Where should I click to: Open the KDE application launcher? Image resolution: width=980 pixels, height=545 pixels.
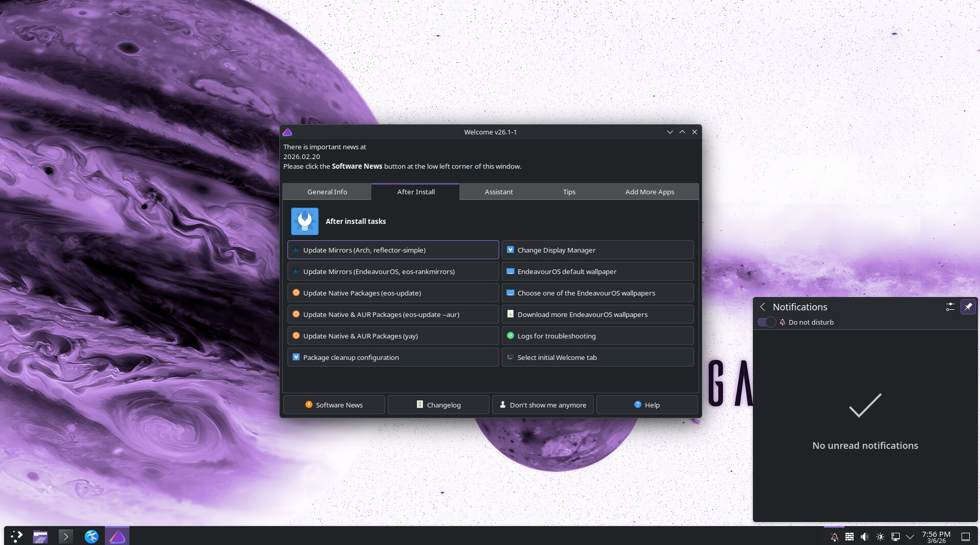[x=16, y=536]
